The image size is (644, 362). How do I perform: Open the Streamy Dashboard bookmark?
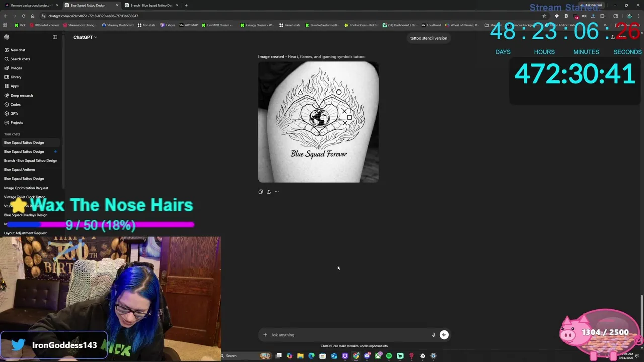(118, 25)
